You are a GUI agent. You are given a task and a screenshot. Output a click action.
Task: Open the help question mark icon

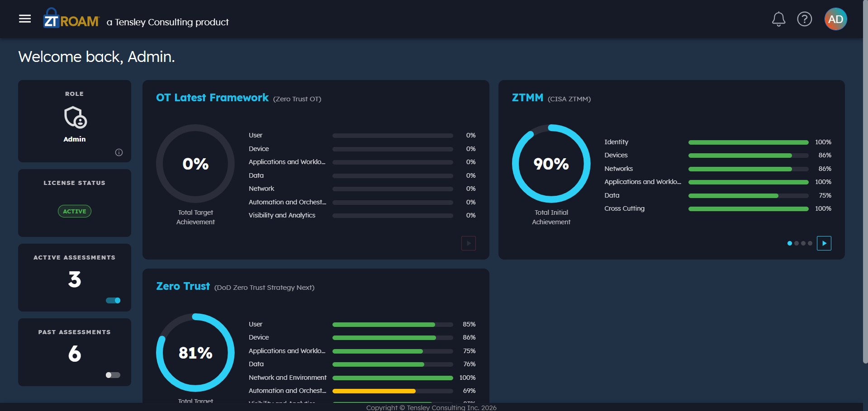[x=804, y=19]
